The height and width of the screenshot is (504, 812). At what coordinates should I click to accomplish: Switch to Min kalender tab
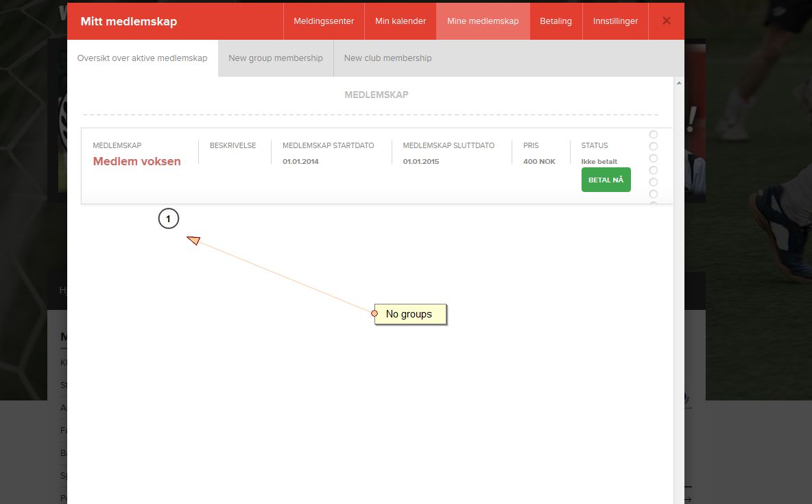click(401, 21)
